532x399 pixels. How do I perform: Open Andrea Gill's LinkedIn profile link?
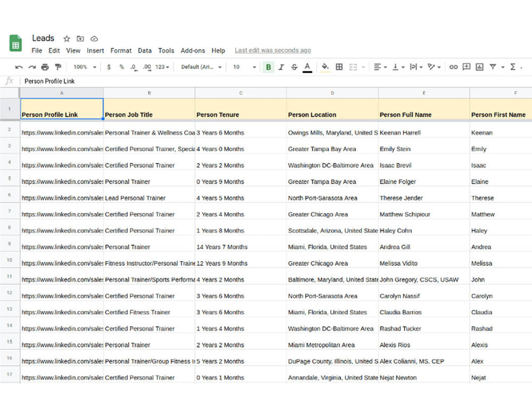[62, 247]
